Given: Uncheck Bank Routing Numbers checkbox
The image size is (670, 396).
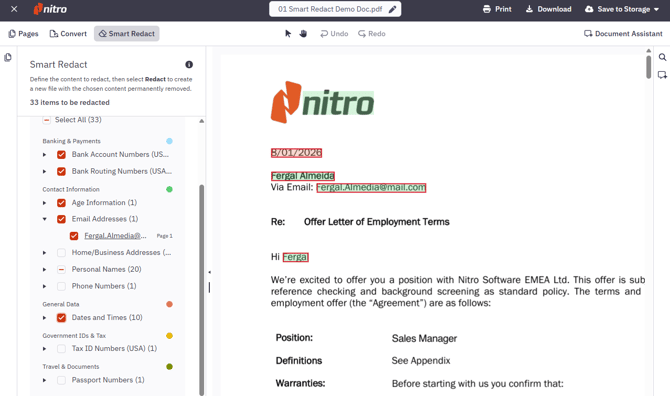Looking at the screenshot, I should click(x=61, y=171).
